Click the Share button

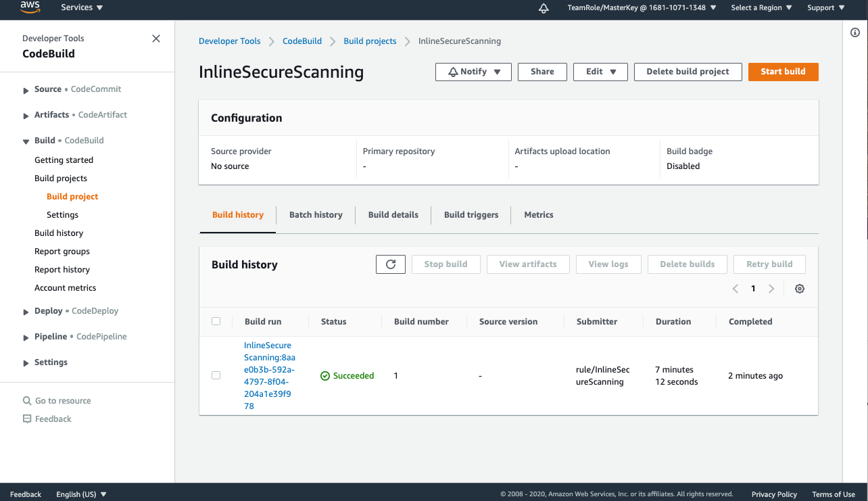point(542,72)
